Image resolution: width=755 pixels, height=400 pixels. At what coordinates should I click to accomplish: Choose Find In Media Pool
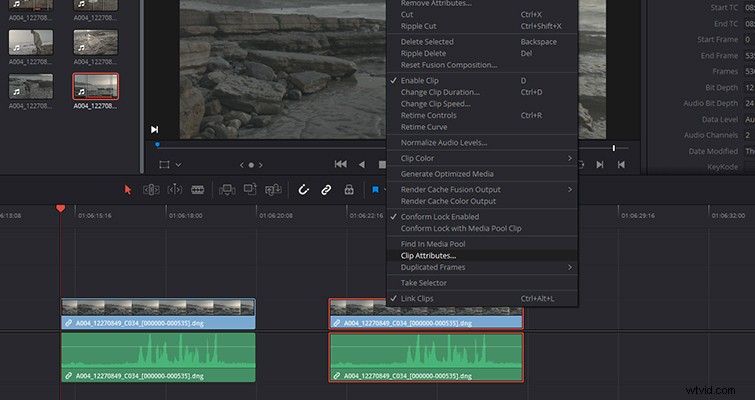(482, 244)
